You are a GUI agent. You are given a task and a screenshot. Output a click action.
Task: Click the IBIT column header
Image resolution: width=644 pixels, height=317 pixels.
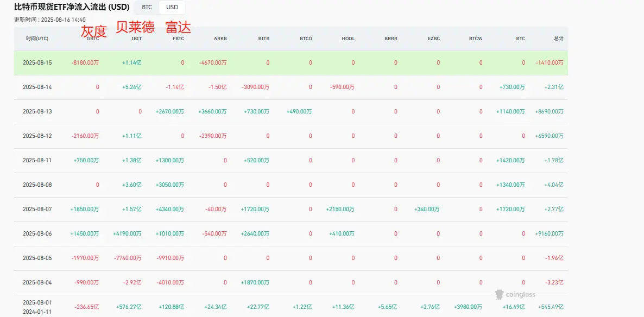point(137,39)
